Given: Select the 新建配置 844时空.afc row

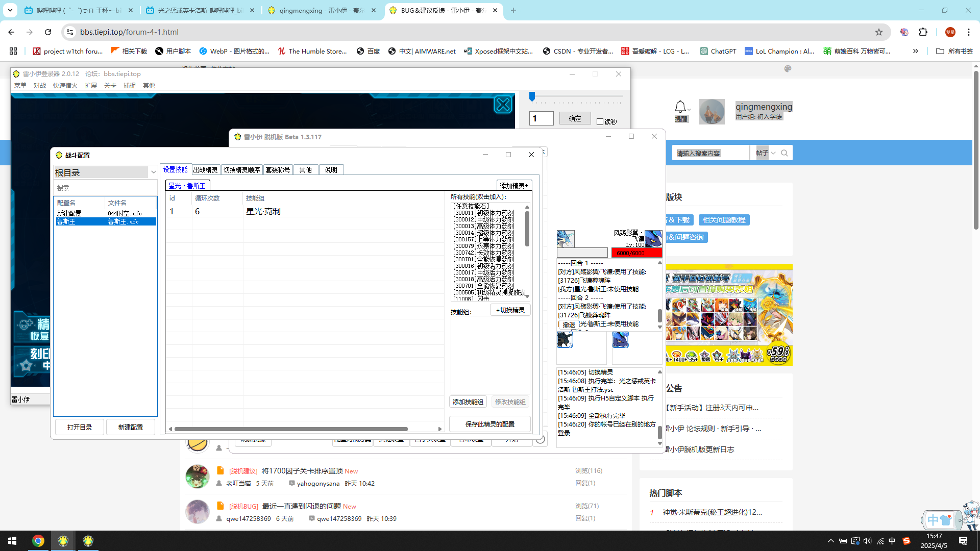Looking at the screenshot, I should coord(106,213).
